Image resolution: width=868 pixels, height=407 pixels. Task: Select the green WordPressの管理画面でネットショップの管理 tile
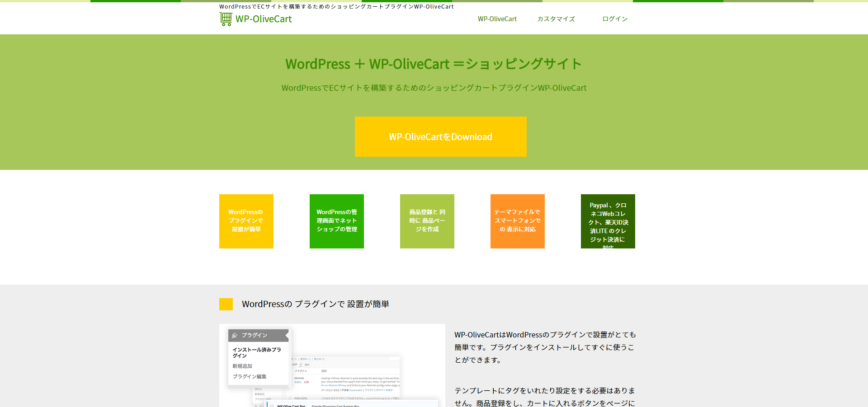337,221
